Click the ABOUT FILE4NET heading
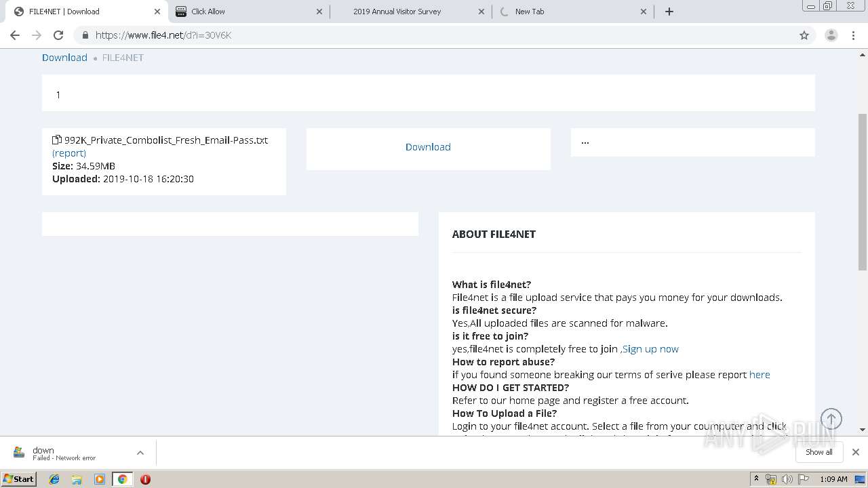This screenshot has width=868, height=488. tap(494, 235)
